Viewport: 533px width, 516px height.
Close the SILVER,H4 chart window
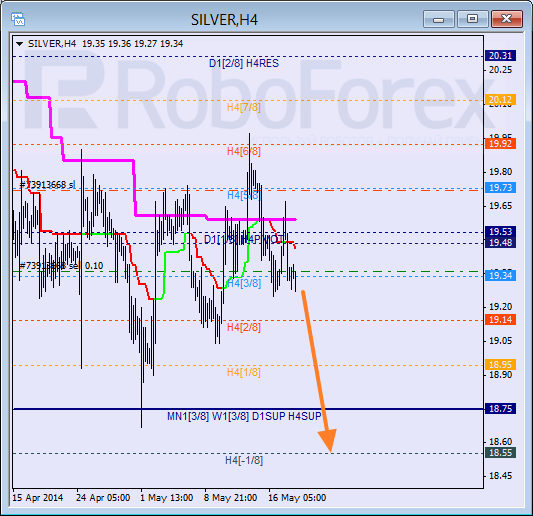click(506, 19)
